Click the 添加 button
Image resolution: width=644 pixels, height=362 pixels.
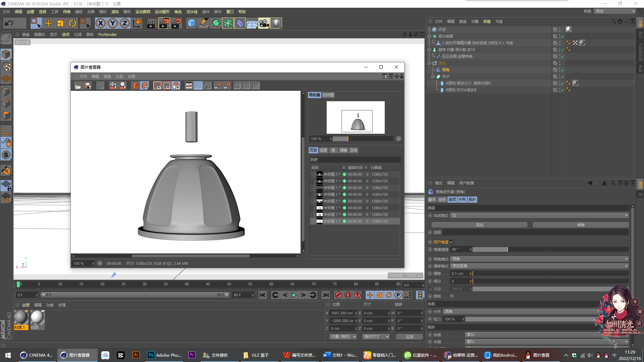(x=479, y=225)
